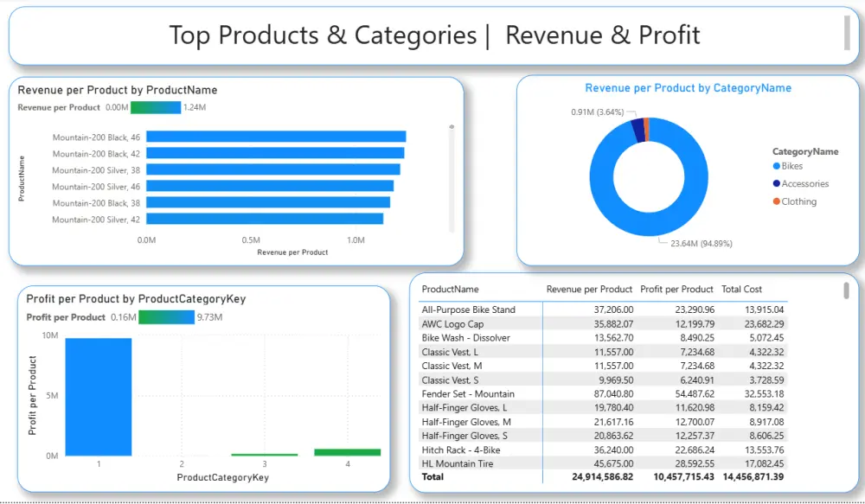Click the product table vertical scrollbar thumb
The height and width of the screenshot is (504, 865).
coord(846,290)
